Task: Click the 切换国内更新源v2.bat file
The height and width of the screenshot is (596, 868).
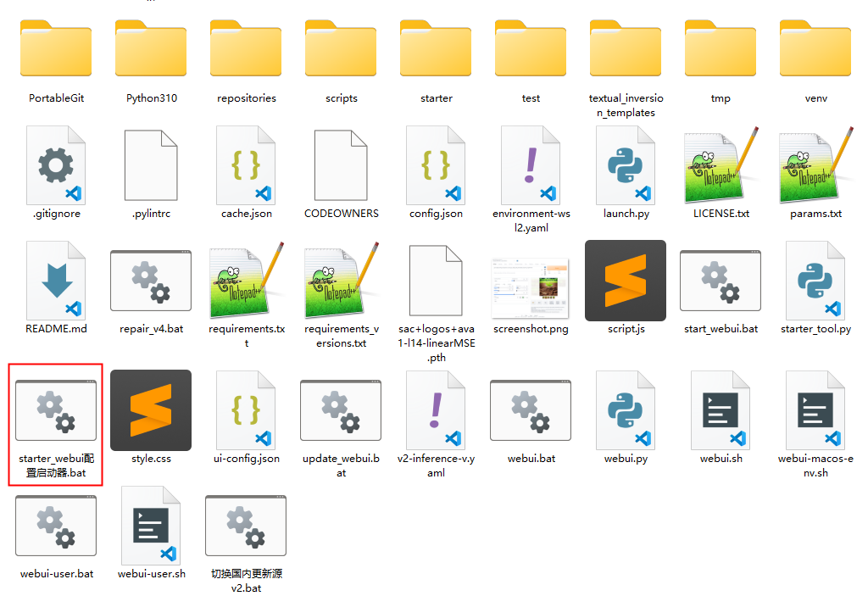Action: (246, 526)
